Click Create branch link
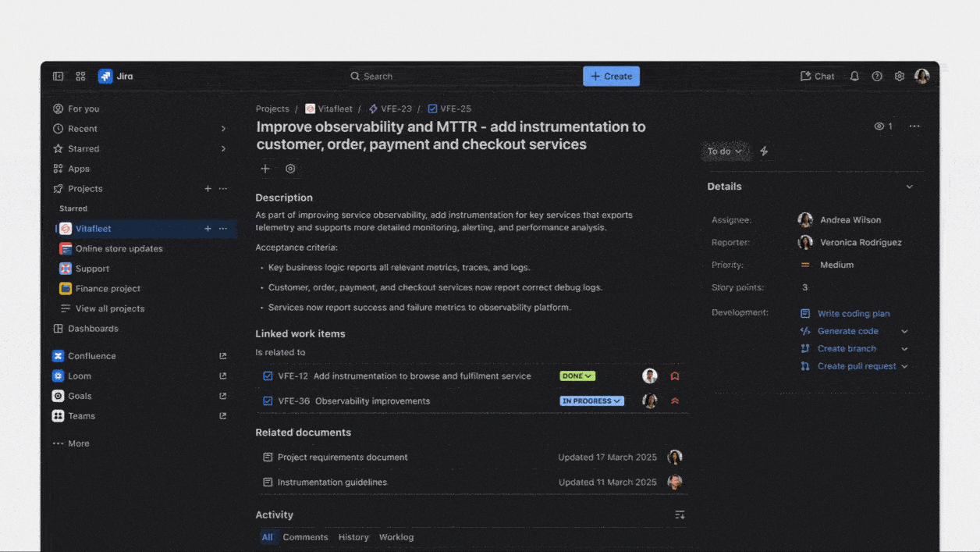Screen dimensions: 980x552 point(838,349)
